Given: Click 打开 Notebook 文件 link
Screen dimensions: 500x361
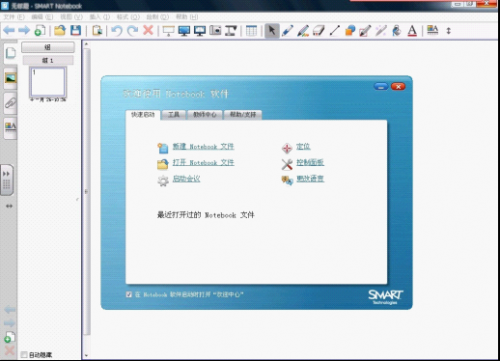Looking at the screenshot, I should point(203,162).
